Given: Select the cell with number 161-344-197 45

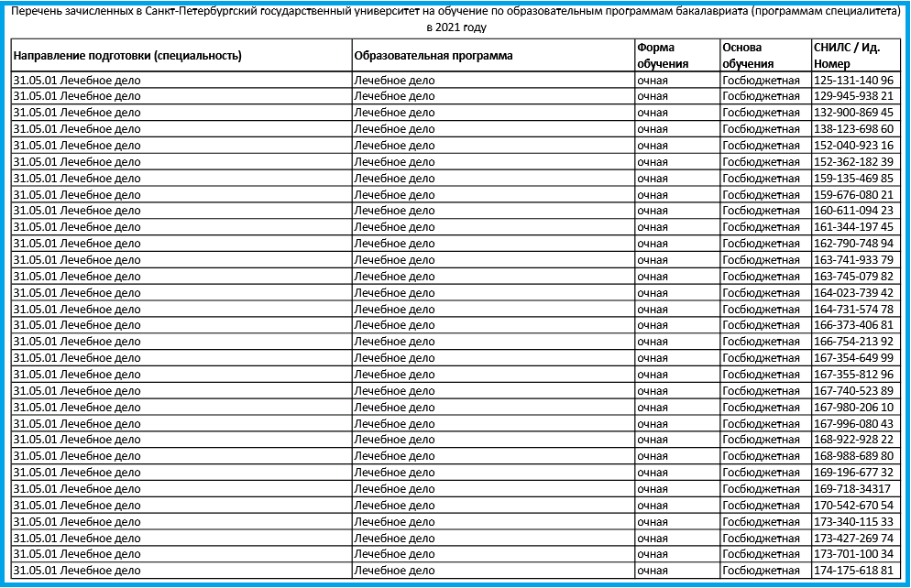Looking at the screenshot, I should pos(856,227).
